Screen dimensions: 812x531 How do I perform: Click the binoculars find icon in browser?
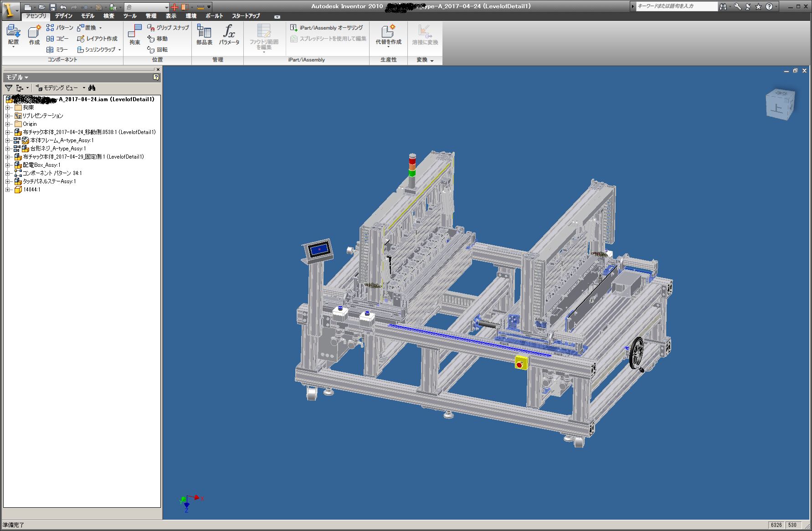92,88
